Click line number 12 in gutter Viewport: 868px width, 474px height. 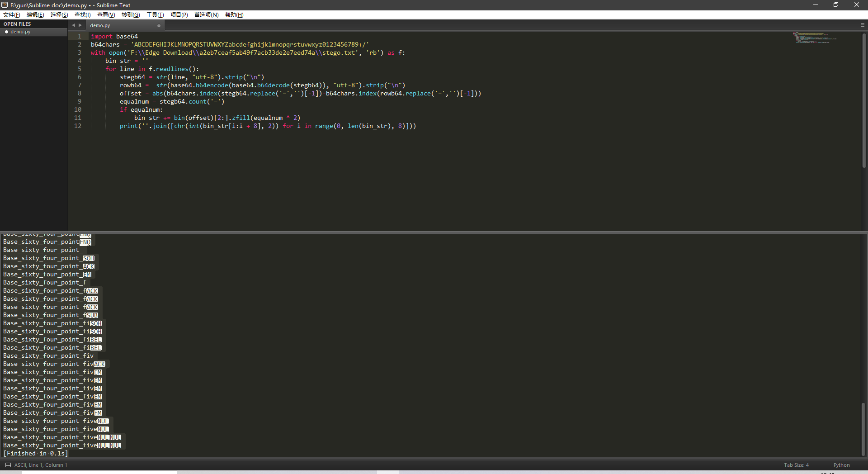click(x=78, y=126)
